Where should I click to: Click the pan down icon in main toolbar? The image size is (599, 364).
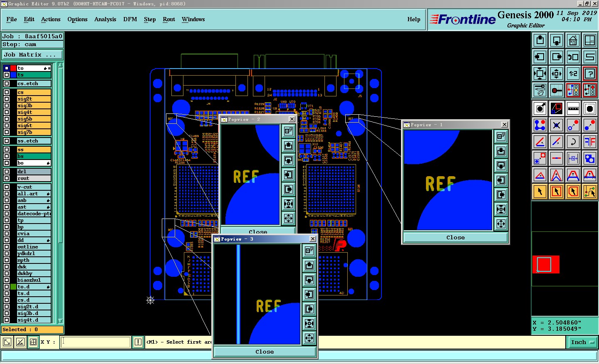point(557,40)
